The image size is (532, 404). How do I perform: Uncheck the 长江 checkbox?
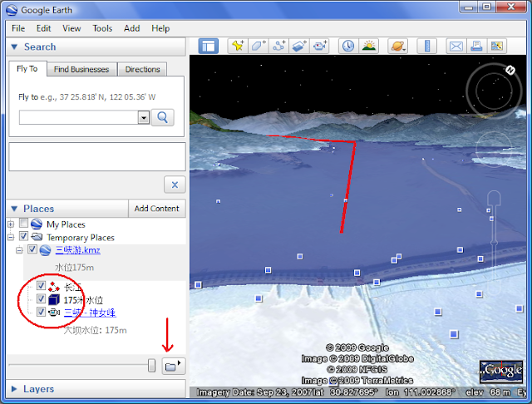coord(41,285)
